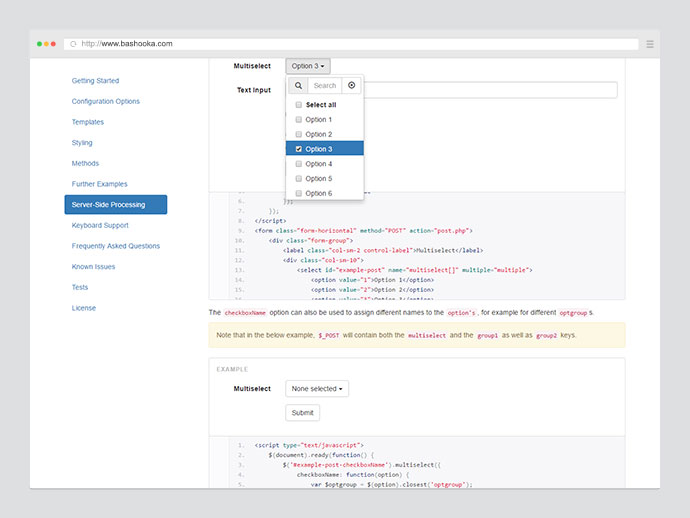Screen dimensions: 690x518
Task: Click the red window dot
Action: [53, 44]
